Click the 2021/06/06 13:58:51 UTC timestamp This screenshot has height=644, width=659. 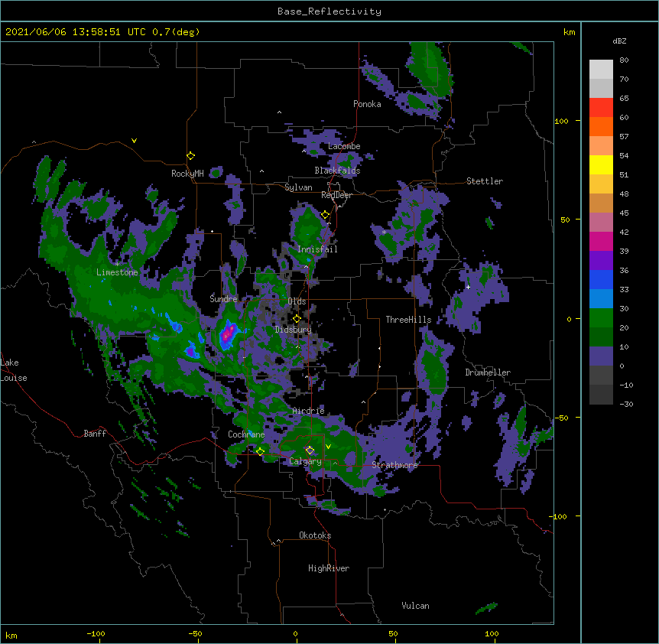pyautogui.click(x=75, y=32)
